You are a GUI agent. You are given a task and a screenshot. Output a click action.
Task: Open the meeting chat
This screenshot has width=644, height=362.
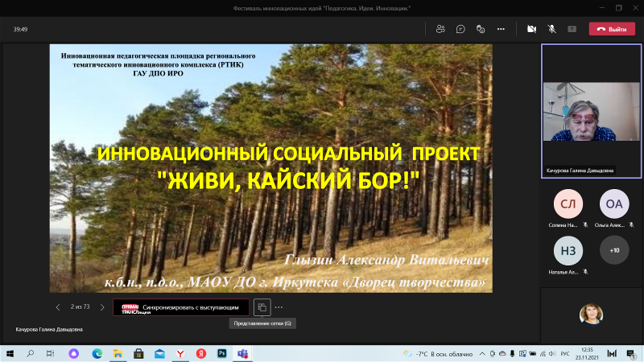pyautogui.click(x=460, y=29)
